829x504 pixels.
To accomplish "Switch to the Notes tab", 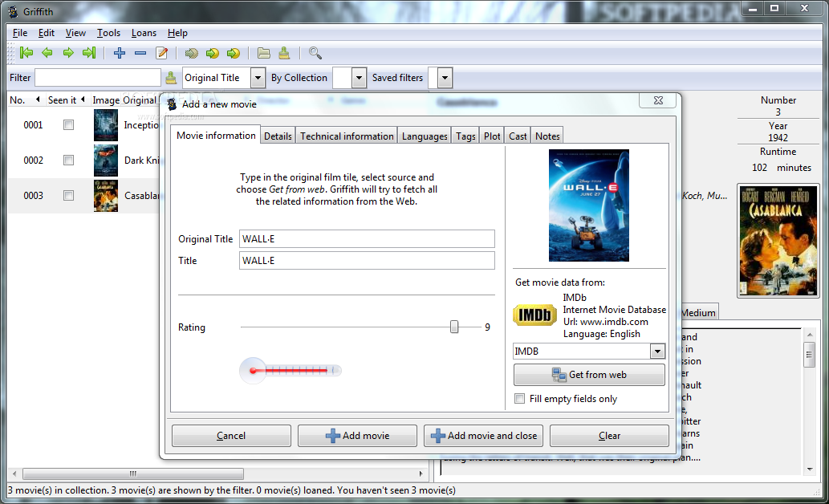I will point(547,136).
